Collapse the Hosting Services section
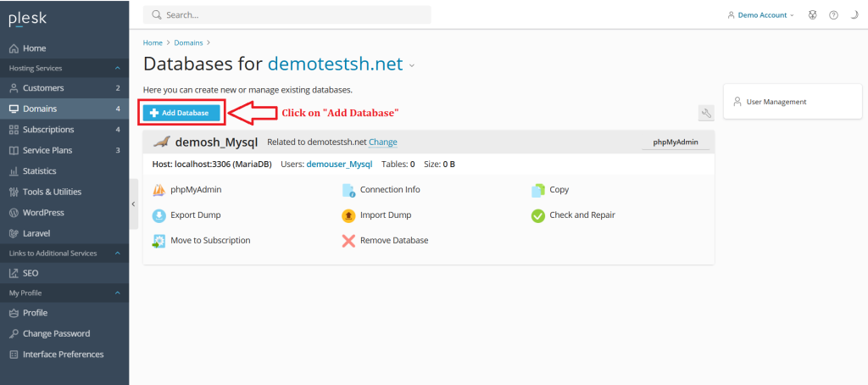 point(117,69)
